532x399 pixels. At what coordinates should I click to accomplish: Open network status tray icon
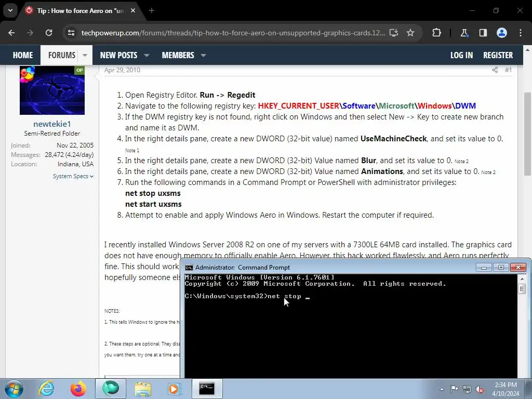467,389
